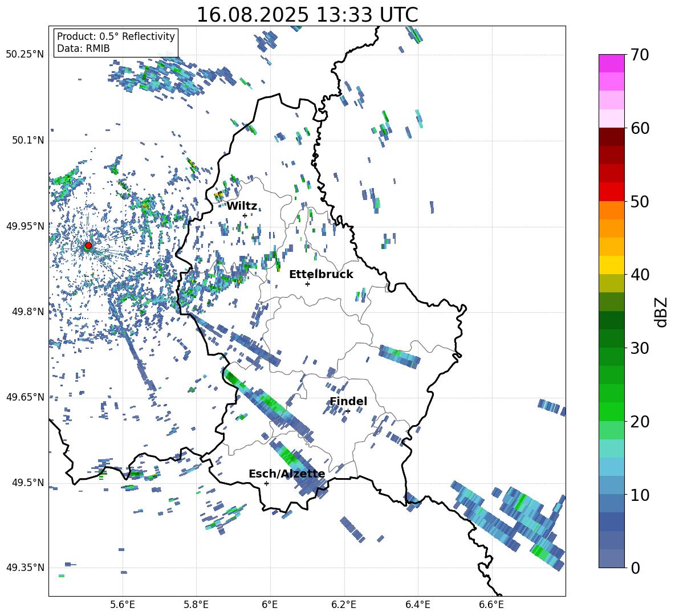Image resolution: width=675 pixels, height=616 pixels.
Task: Click the 50.1°N latitude label
Action: click(28, 140)
